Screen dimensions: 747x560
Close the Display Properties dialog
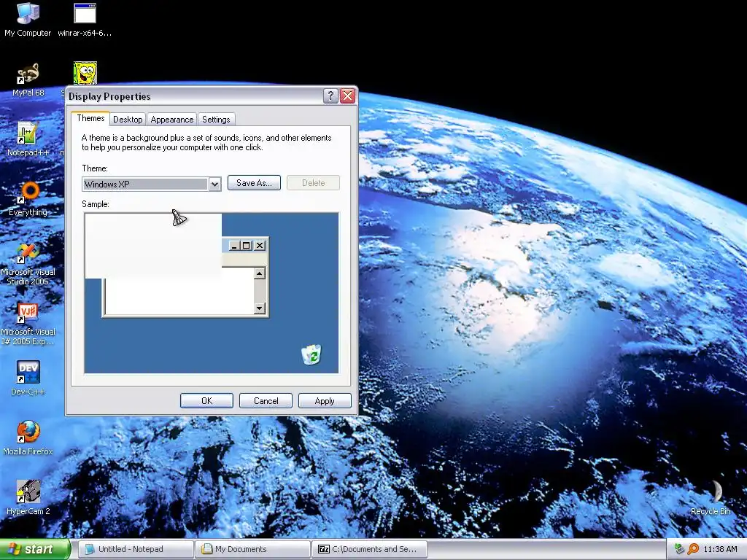point(348,96)
